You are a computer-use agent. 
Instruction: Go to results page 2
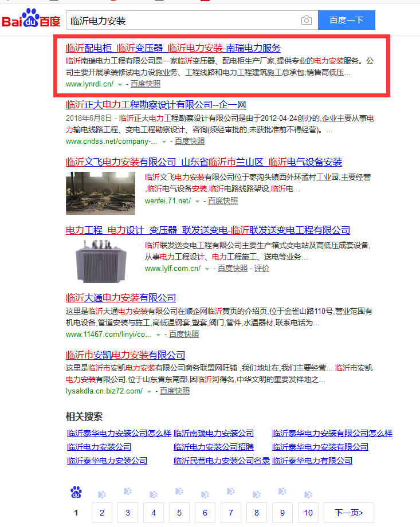[x=102, y=513]
